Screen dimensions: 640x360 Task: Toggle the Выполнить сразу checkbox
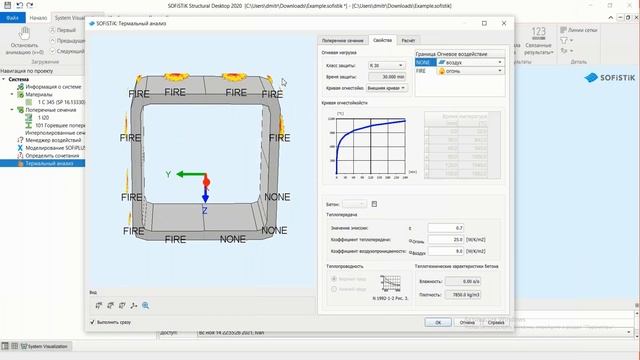tap(92, 322)
